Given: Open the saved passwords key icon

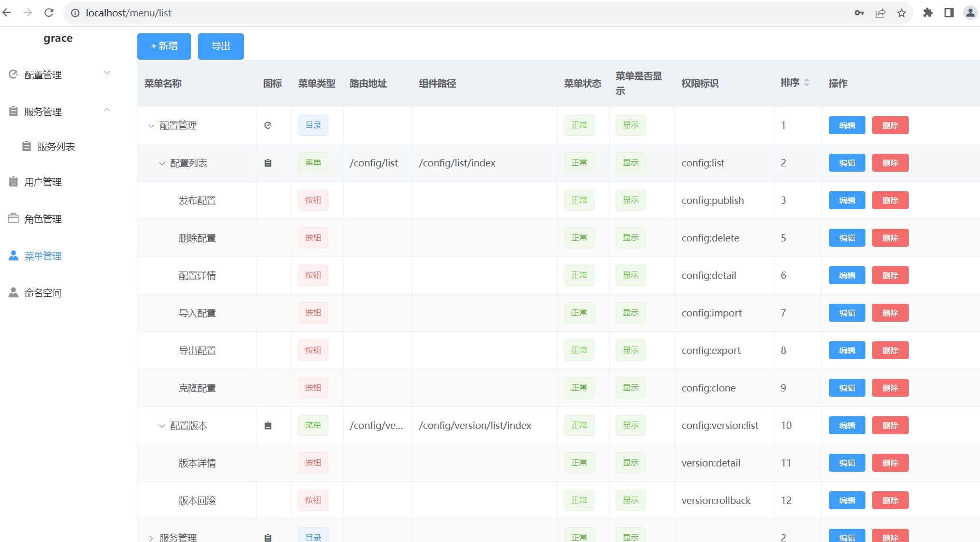Looking at the screenshot, I should click(x=859, y=13).
